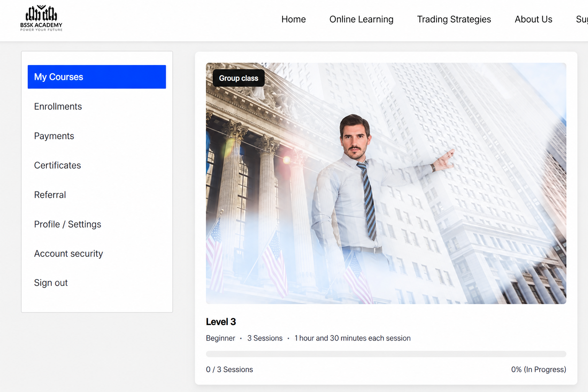Sign out of the account
The width and height of the screenshot is (588, 392).
pos(51,283)
